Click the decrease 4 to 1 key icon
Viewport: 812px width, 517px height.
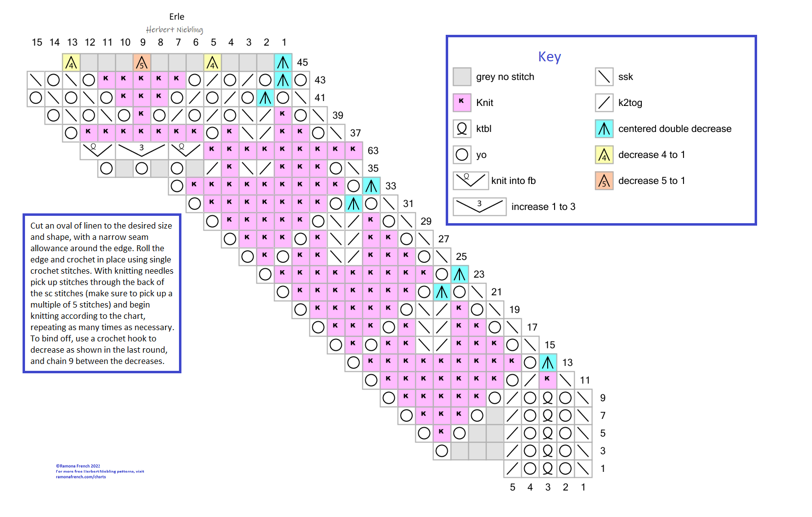click(604, 155)
